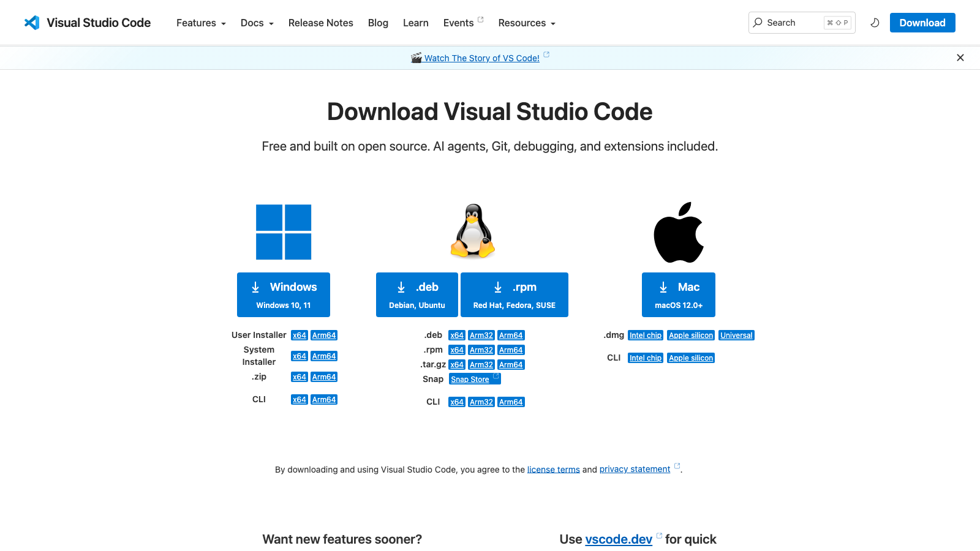Viewport: 980px width, 551px height.
Task: Open the license terms link
Action: (554, 470)
